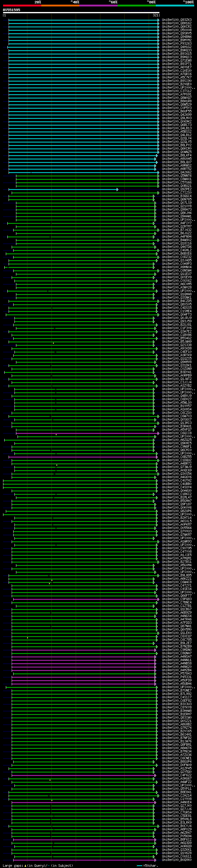Click the cyan alignment bar for Q9ZPE2

63,189
